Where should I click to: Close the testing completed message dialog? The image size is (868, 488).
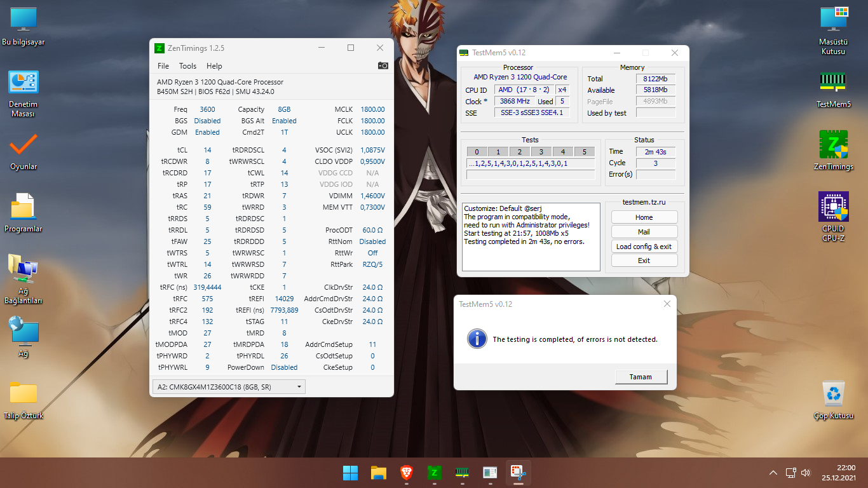click(x=667, y=304)
